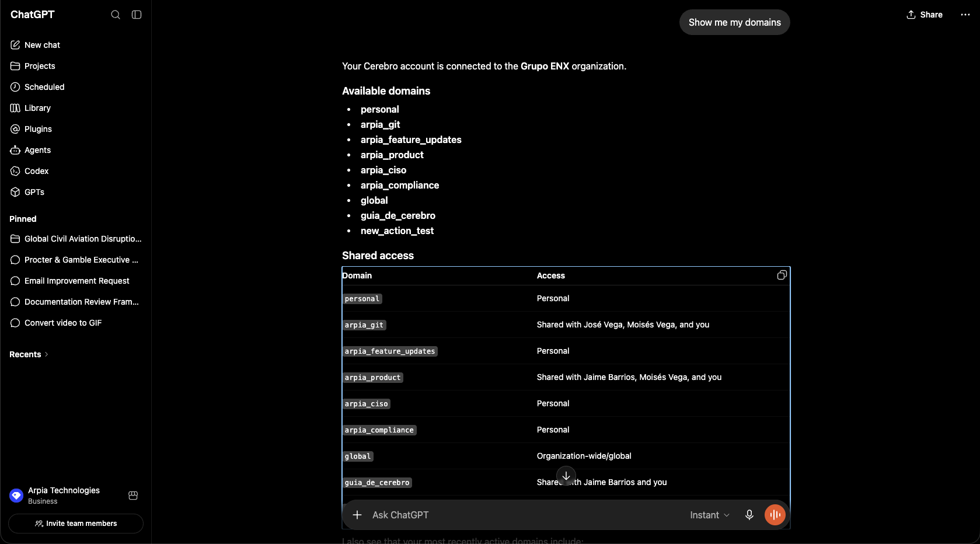Viewport: 980px width, 544px height.
Task: Click the New chat pencil icon
Action: coord(15,45)
